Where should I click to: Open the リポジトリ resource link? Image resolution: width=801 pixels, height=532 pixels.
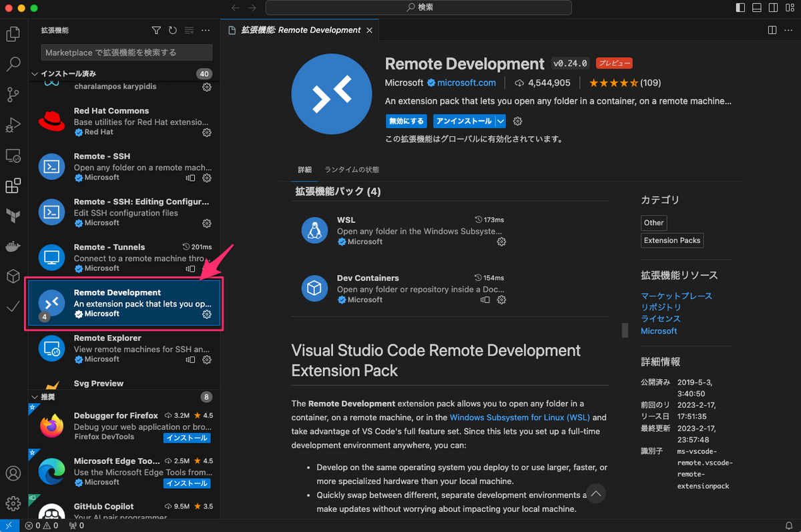tap(661, 307)
